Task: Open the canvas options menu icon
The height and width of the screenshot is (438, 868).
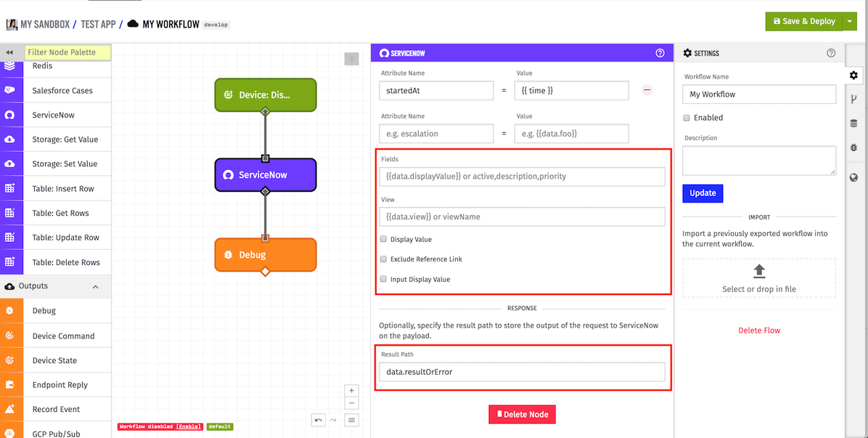Action: (x=351, y=421)
